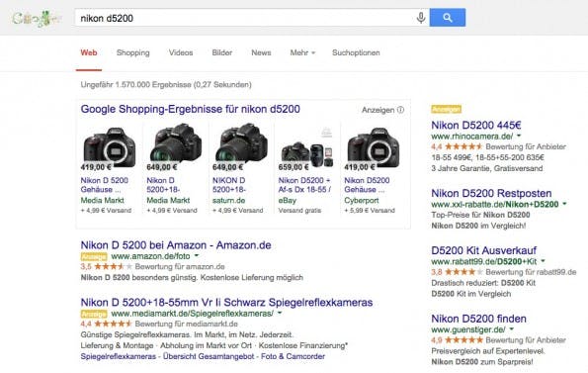This screenshot has height=373, width=588.
Task: Open the Nikon D5200 445€ ad
Action: click(x=476, y=125)
